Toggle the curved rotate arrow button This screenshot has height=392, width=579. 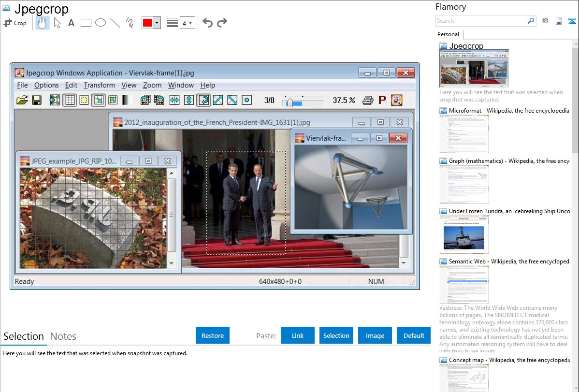coord(203,100)
